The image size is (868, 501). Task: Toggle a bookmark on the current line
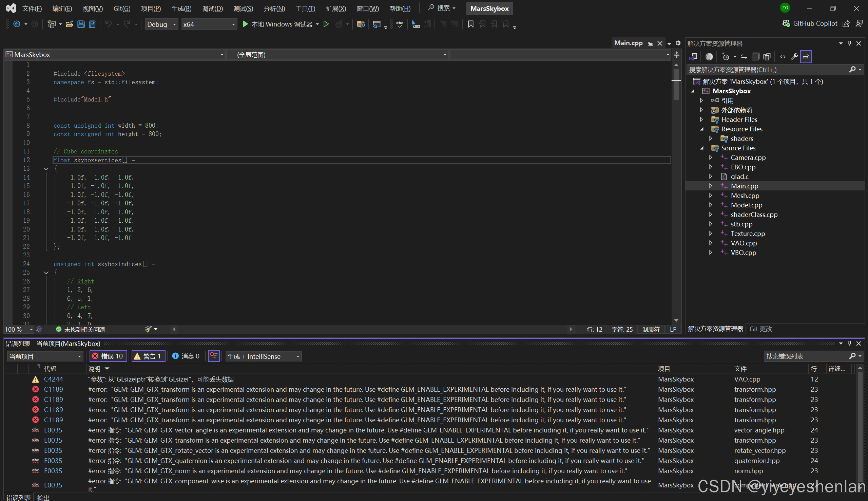pos(470,24)
